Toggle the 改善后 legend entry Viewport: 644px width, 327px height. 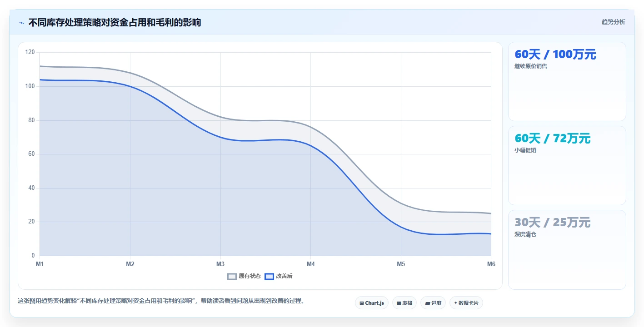pyautogui.click(x=278, y=276)
